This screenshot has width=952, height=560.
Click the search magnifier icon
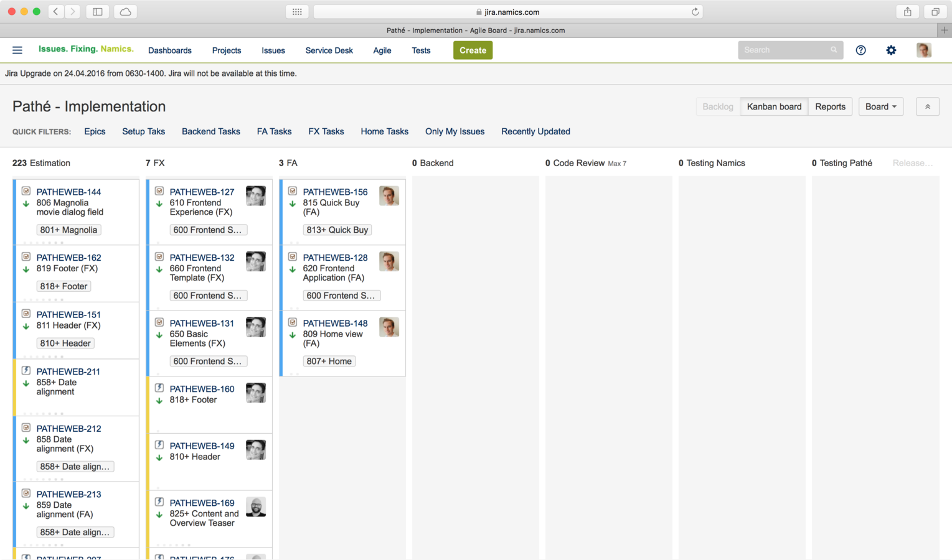click(834, 50)
